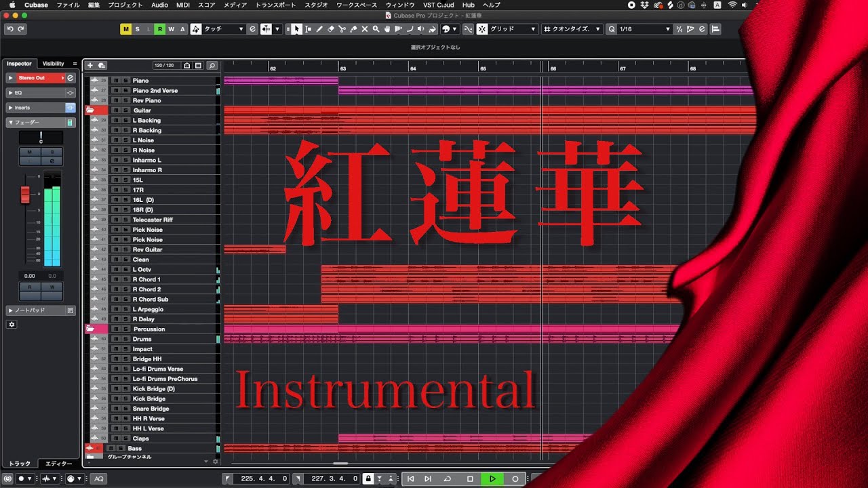The height and width of the screenshot is (488, 868).
Task: Select the Lo-fi Drums PreChorus track
Action: coord(165,379)
